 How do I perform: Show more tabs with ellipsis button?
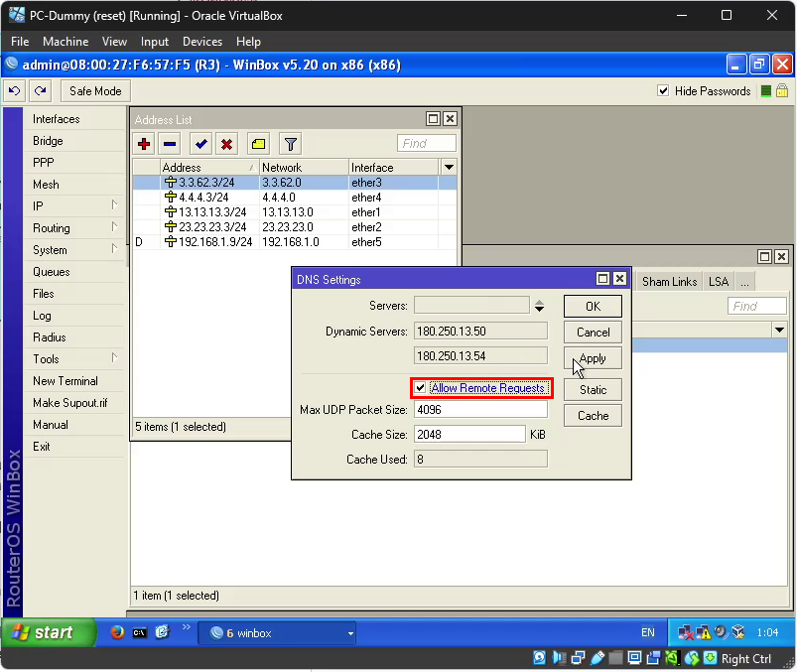click(744, 282)
